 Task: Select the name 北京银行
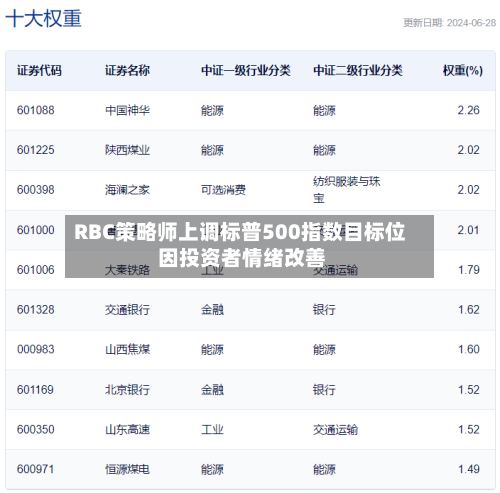pos(127,389)
